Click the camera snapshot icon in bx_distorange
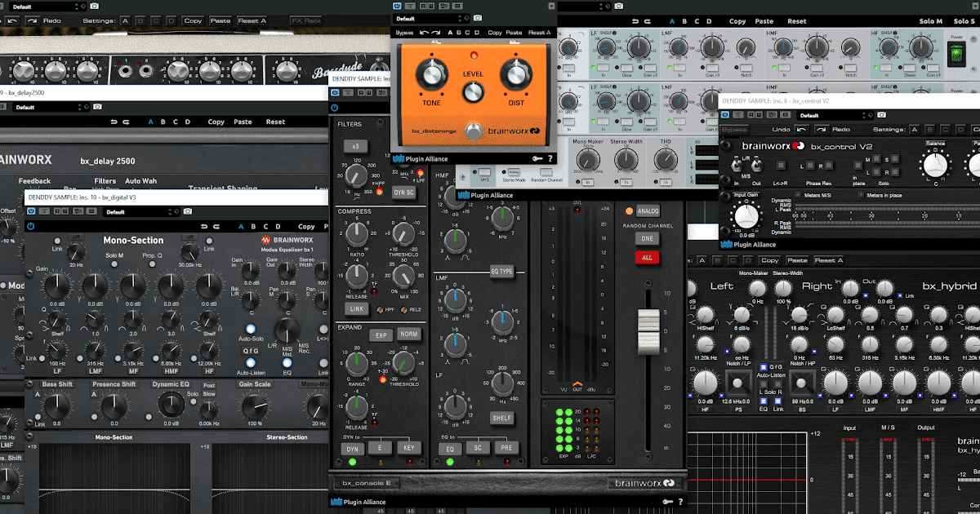The image size is (980, 514). pos(478,18)
